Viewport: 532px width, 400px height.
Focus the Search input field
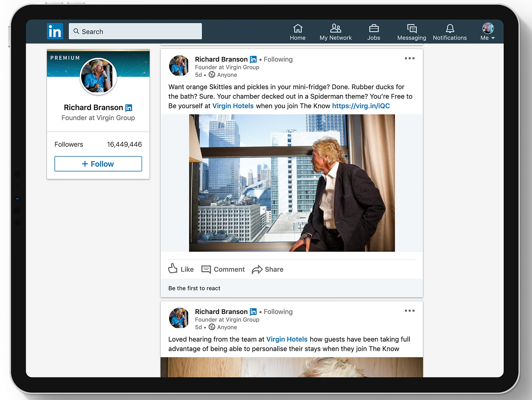[x=135, y=31]
